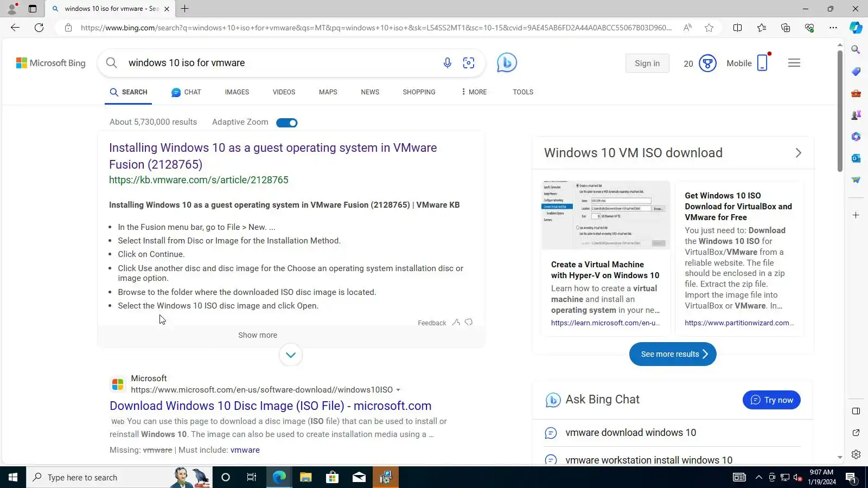Viewport: 868px width, 488px height.
Task: Open Download Windows 10 Disc Image link
Action: (x=271, y=406)
